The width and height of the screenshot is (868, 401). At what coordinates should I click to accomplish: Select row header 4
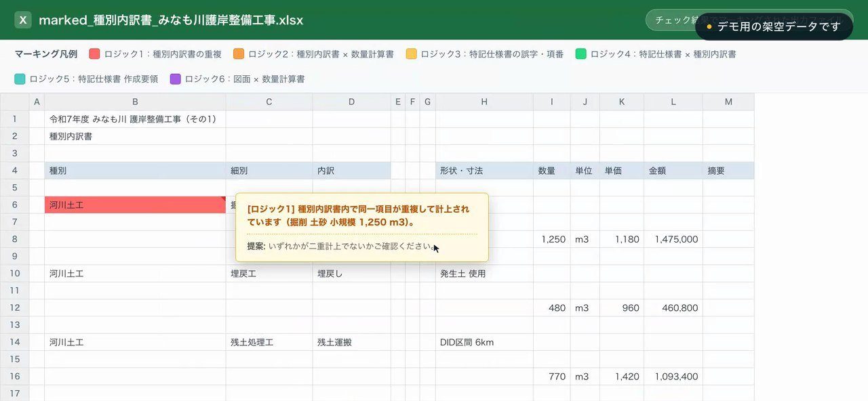pos(14,171)
